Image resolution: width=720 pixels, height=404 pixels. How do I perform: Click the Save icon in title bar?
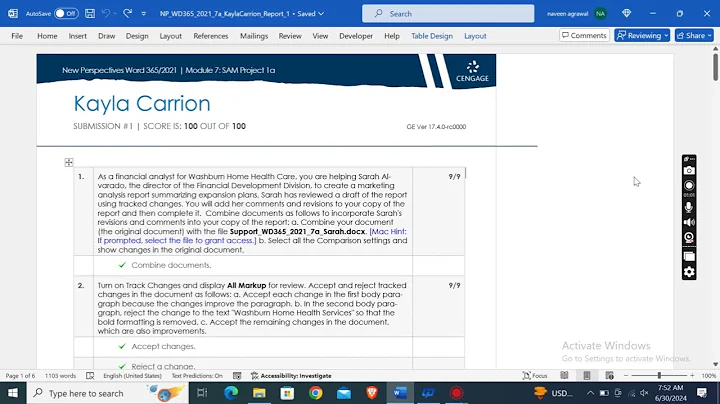pos(90,13)
